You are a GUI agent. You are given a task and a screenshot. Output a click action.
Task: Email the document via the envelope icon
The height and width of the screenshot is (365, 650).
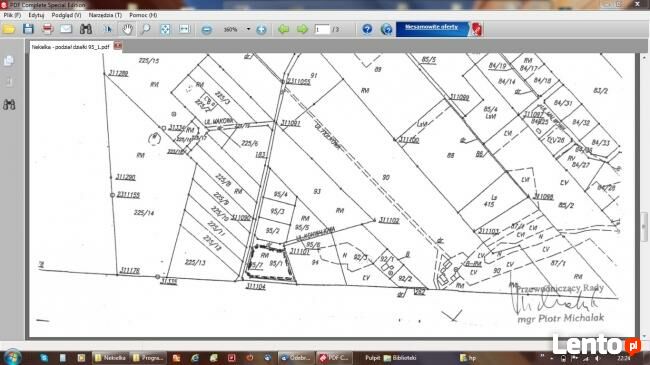coord(66,29)
